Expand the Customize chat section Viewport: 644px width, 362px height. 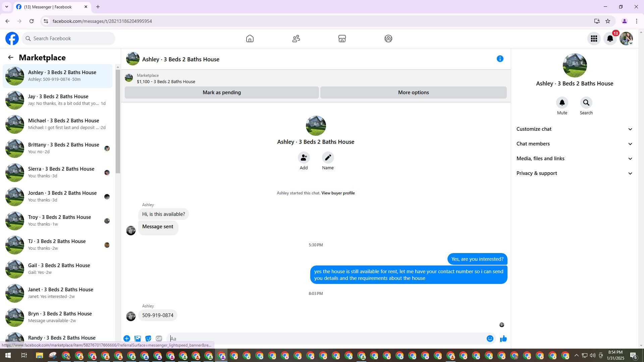point(575,129)
